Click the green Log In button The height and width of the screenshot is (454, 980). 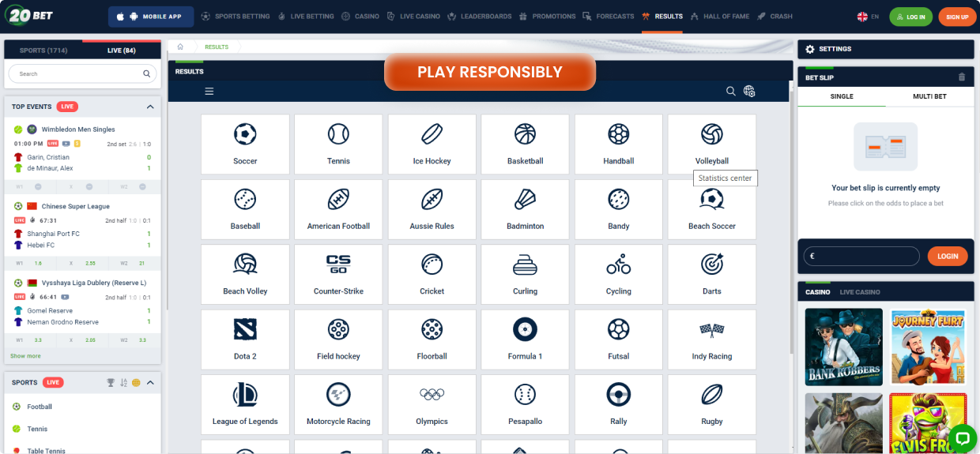[911, 17]
